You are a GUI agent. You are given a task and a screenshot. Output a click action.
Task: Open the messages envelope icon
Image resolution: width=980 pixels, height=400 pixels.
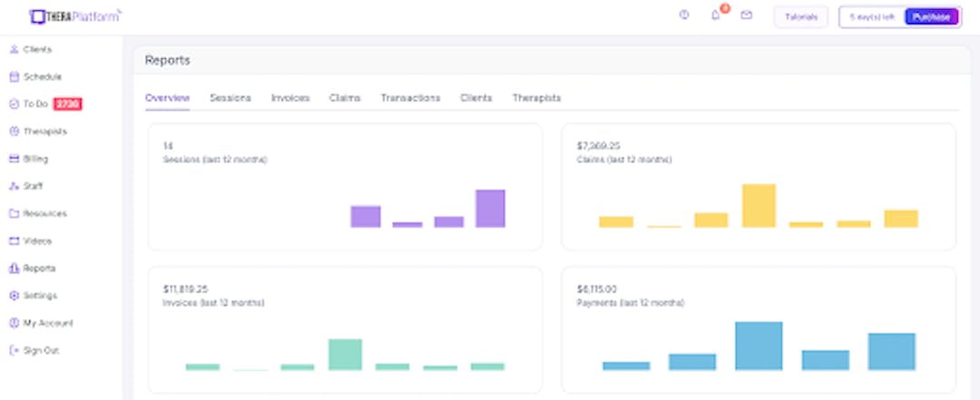point(747,15)
